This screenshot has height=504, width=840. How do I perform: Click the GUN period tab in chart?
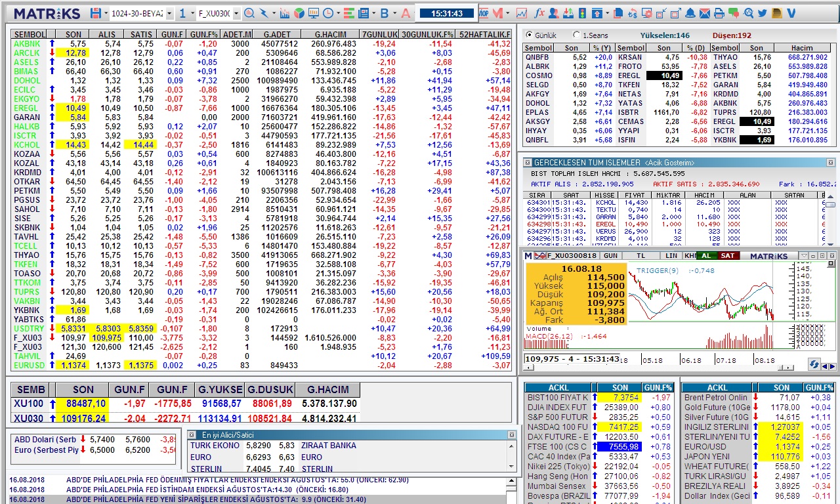pyautogui.click(x=610, y=255)
